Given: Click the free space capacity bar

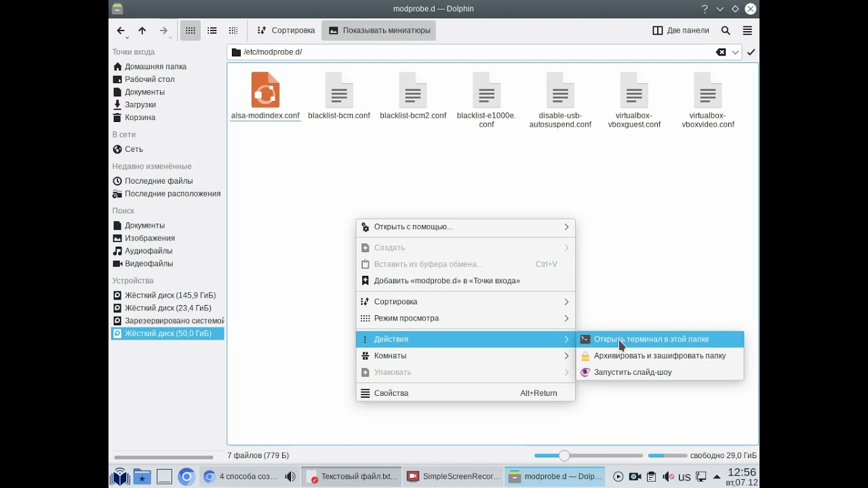Looking at the screenshot, I should (x=667, y=455).
